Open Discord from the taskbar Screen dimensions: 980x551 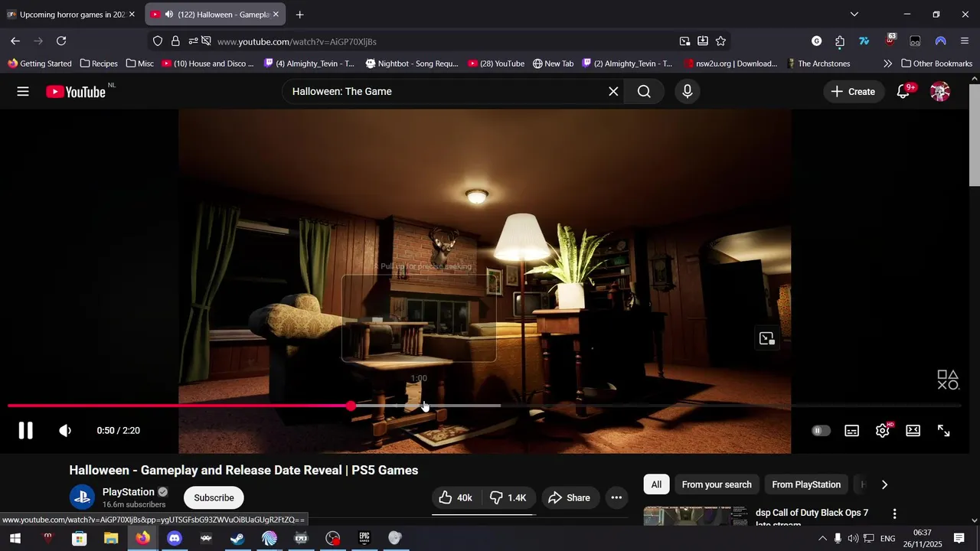[175, 539]
